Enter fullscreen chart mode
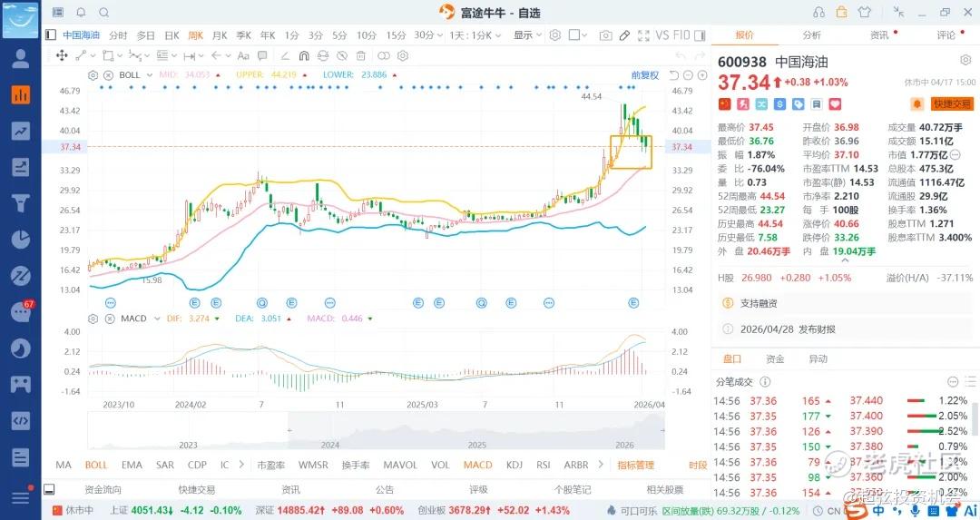Screen dimensions: 980x520 (x=643, y=35)
